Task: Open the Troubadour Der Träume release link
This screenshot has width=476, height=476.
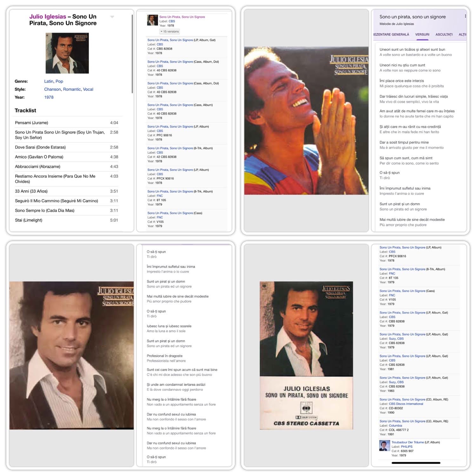Action: 407,442
